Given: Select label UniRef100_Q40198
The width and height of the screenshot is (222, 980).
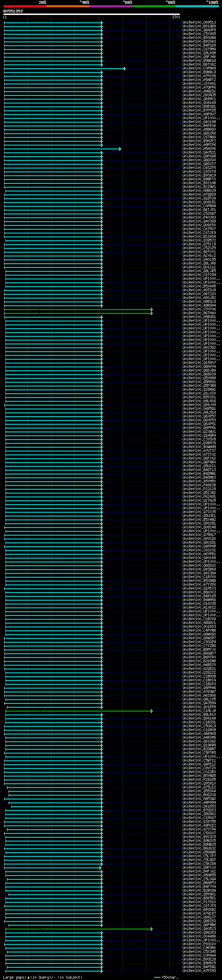Looking at the screenshot, I should point(199,122).
